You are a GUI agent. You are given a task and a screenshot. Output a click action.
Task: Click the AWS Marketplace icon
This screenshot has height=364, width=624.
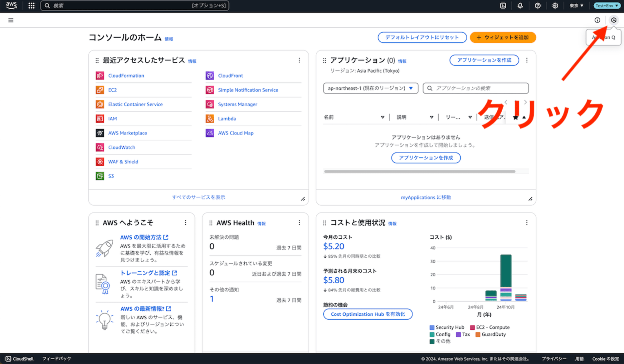(100, 133)
